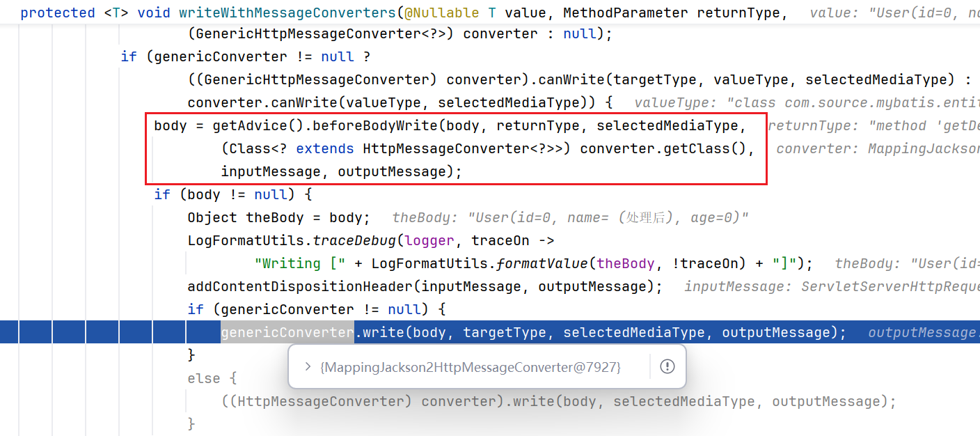Click the getAdvice() call
The height and width of the screenshot is (436, 980).
[x=258, y=125]
